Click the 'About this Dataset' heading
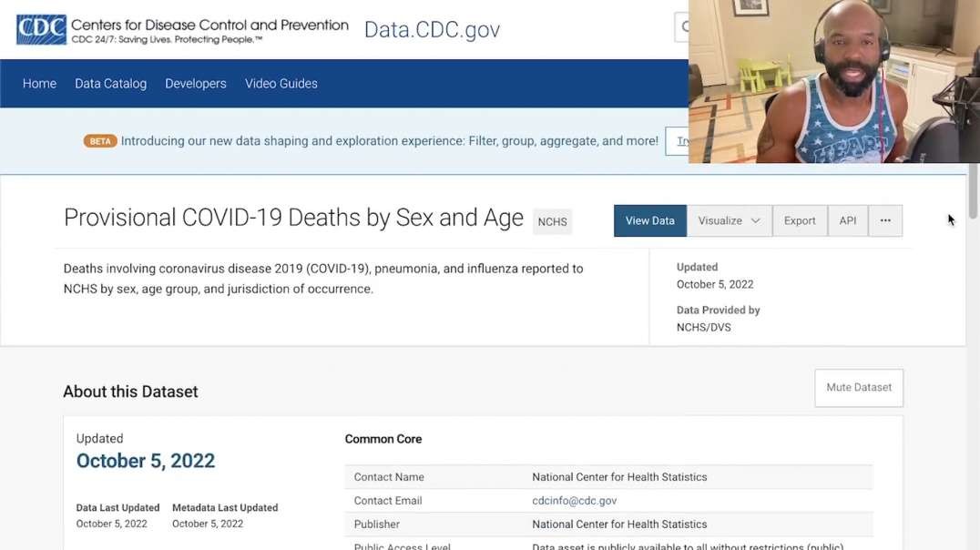 pyautogui.click(x=130, y=392)
